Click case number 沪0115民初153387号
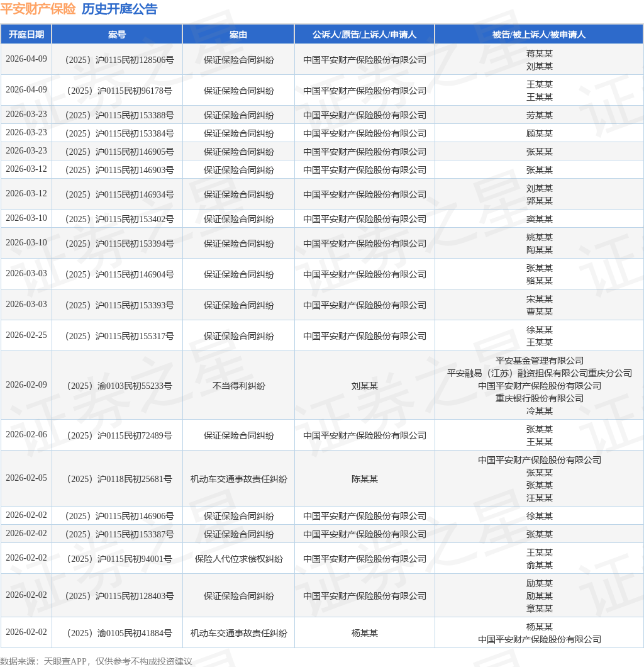 click(119, 534)
